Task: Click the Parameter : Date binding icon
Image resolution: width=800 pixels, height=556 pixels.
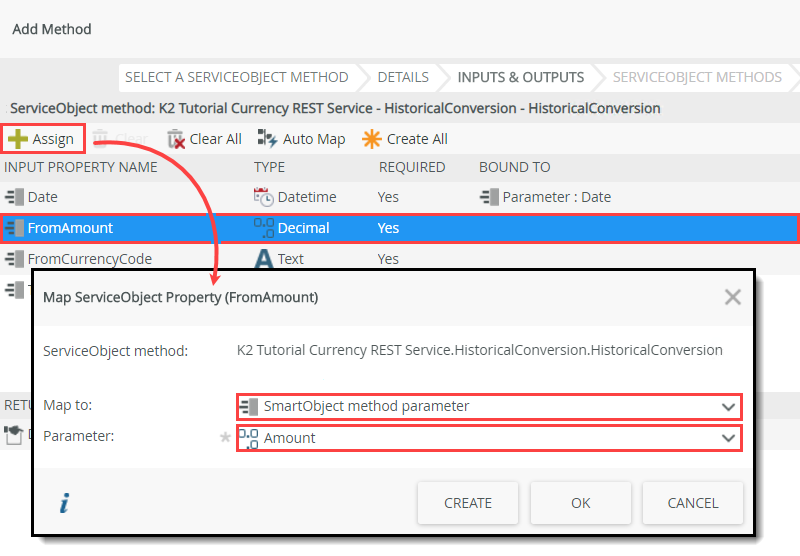Action: click(x=490, y=197)
